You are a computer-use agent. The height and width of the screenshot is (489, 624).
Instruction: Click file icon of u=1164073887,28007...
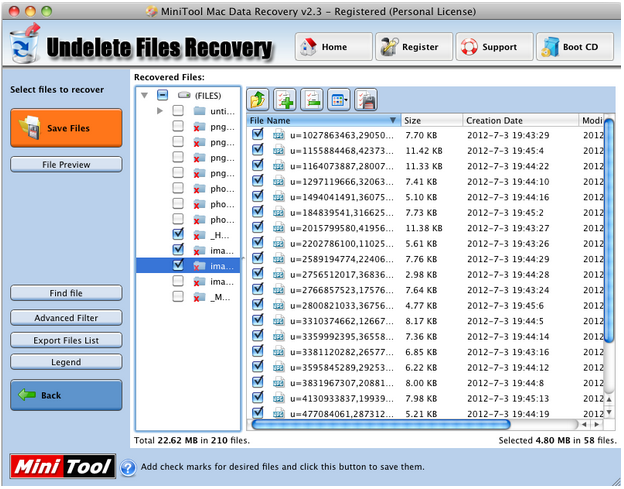279,167
